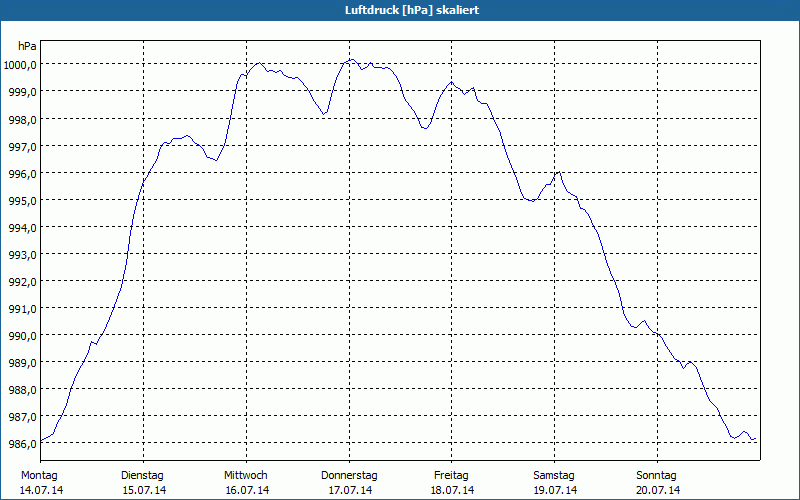Select the 991,0 axis value
The image size is (800, 500).
click(23, 309)
